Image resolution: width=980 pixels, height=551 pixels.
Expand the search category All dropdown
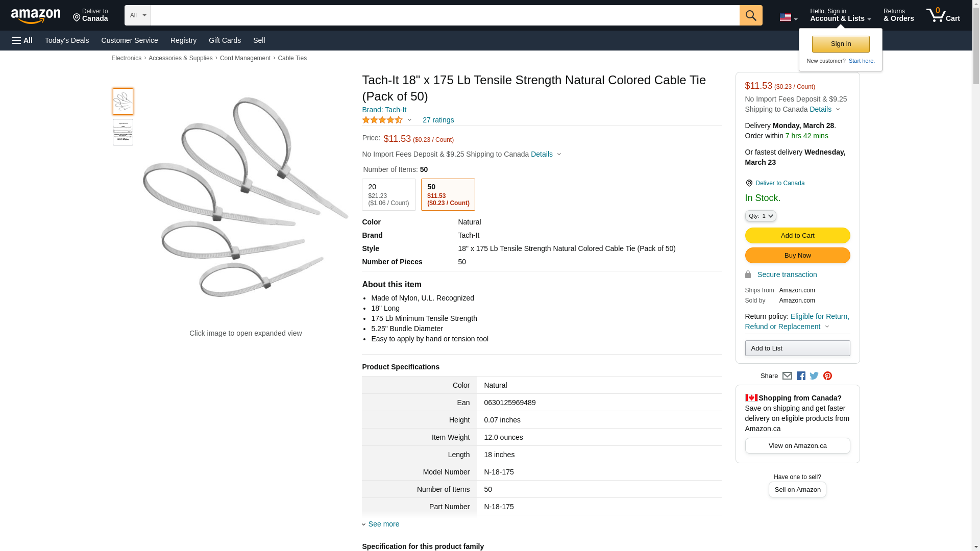(138, 15)
